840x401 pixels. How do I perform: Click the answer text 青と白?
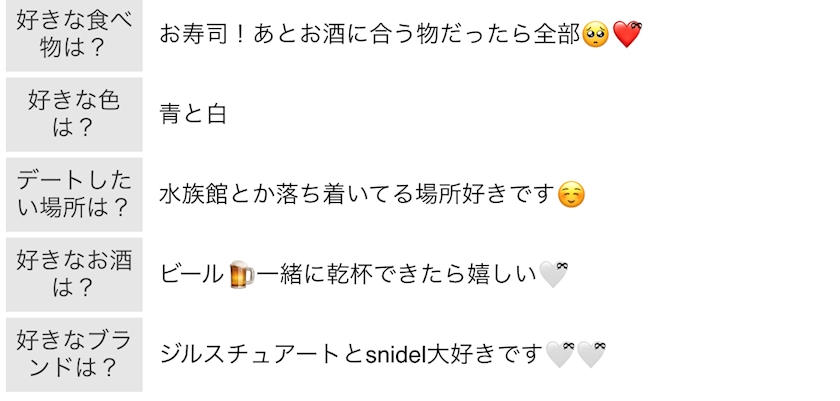[193, 115]
